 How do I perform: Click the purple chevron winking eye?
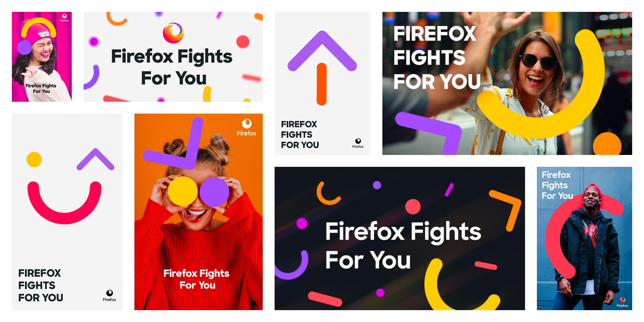95,159
